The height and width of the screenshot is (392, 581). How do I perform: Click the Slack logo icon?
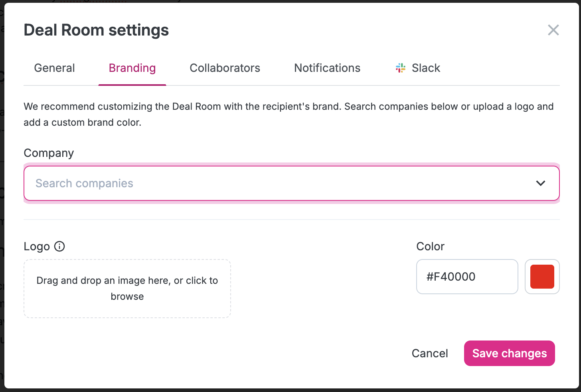click(x=401, y=68)
